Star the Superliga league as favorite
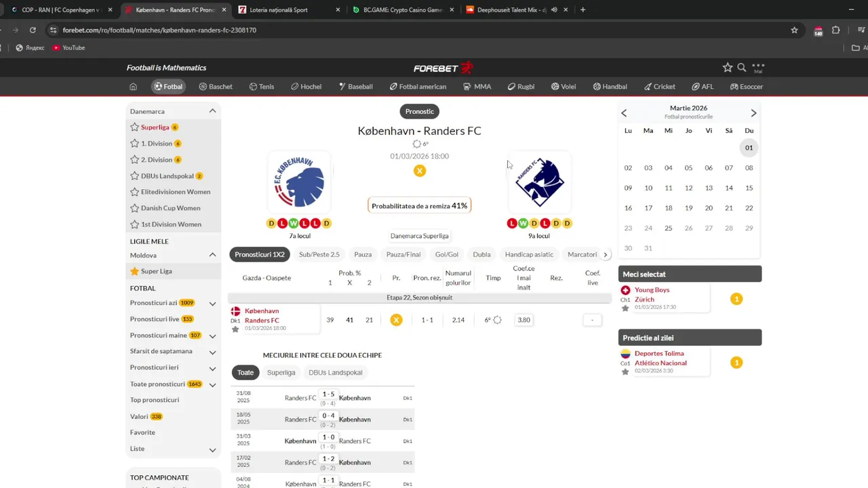Screen dimensions: 868x488 point(135,127)
